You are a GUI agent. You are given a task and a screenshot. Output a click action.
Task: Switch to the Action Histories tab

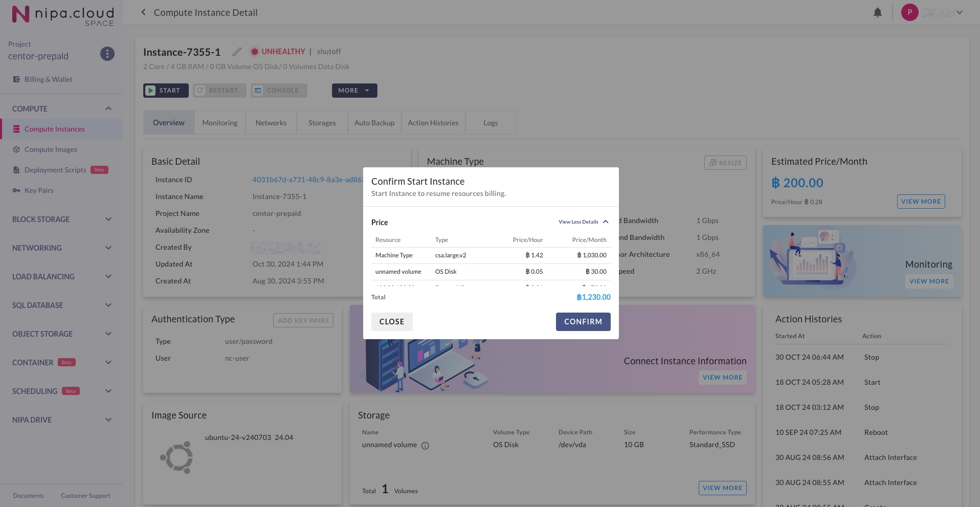point(433,123)
